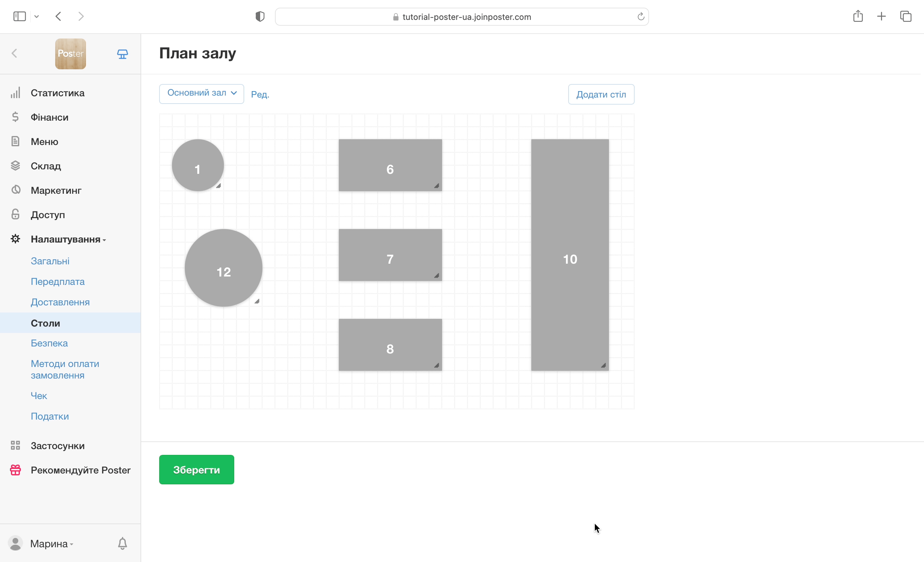This screenshot has height=562, width=924.
Task: Click the Додати стіл button
Action: (x=601, y=95)
